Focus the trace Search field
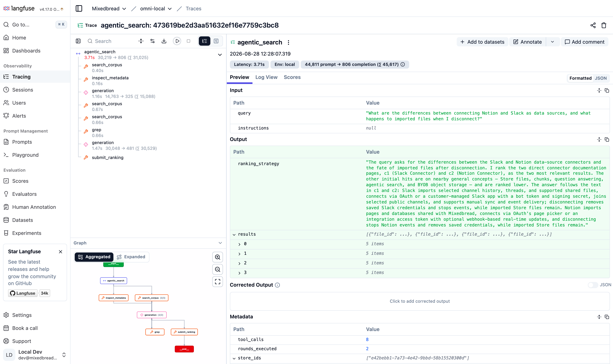 click(110, 41)
